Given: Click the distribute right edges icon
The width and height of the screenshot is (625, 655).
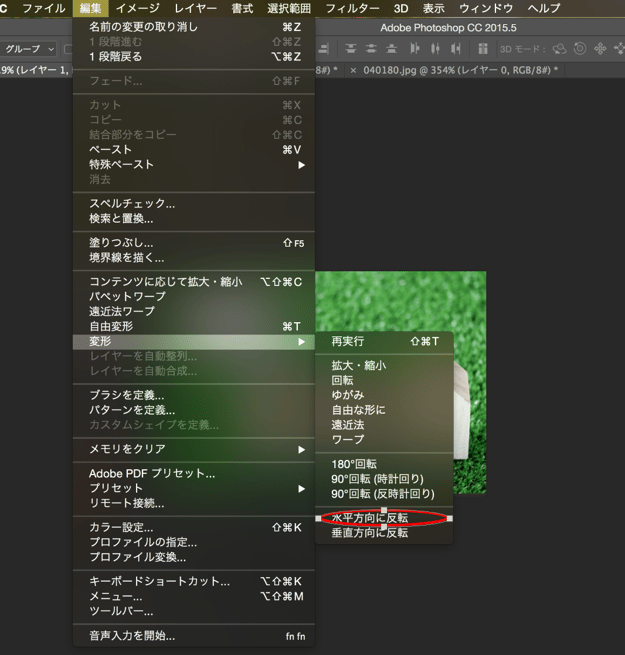Looking at the screenshot, I should [457, 48].
